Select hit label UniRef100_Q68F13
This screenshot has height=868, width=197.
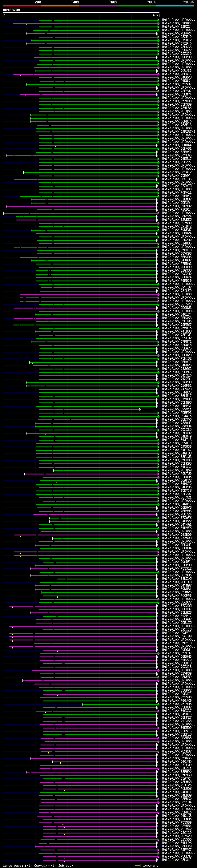pyautogui.click(x=177, y=125)
